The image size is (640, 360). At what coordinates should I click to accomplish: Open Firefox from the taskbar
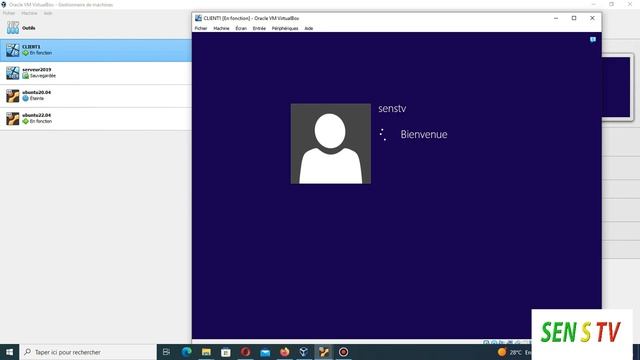(x=284, y=352)
